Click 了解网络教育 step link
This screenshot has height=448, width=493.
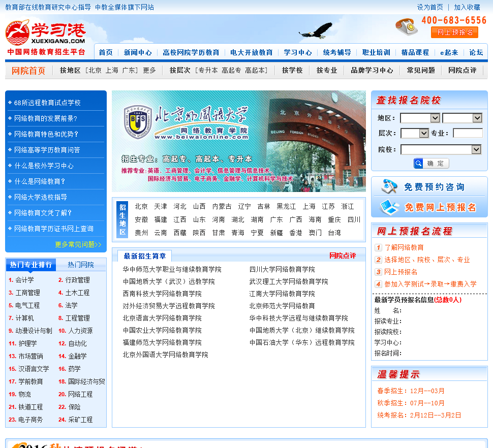tap(404, 247)
